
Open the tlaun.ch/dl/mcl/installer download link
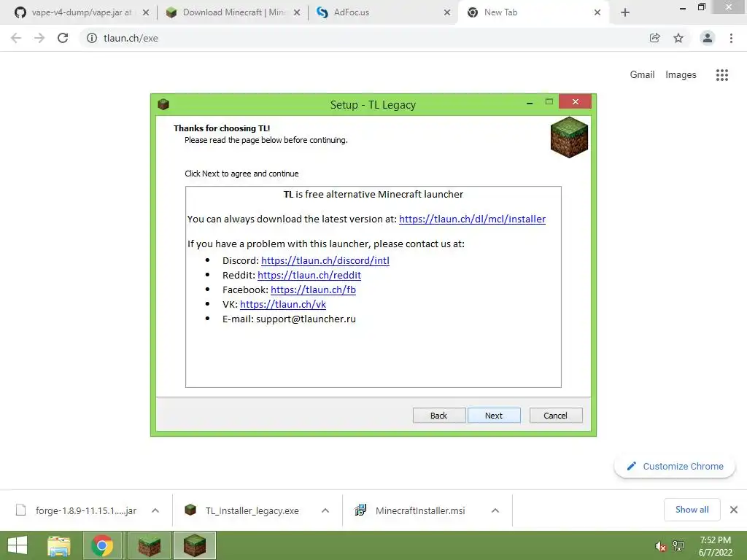472,219
